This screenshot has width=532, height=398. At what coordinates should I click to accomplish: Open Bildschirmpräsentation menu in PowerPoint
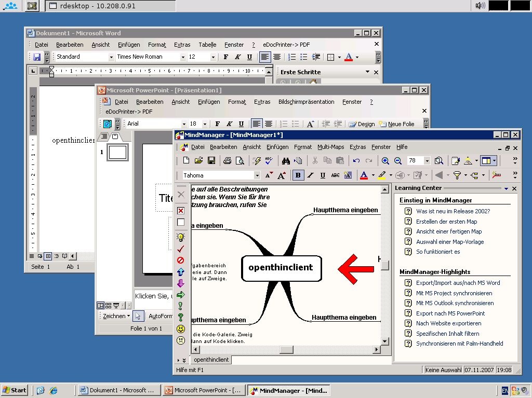coord(306,102)
